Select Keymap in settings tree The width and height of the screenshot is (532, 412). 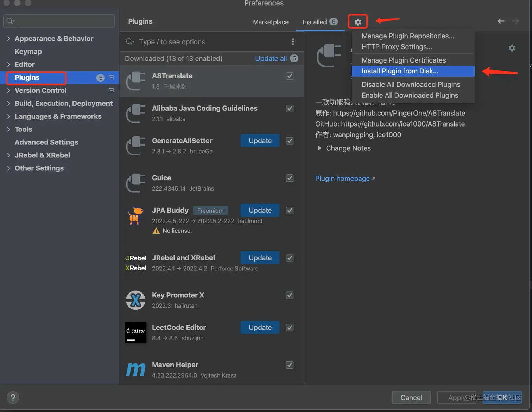[28, 52]
